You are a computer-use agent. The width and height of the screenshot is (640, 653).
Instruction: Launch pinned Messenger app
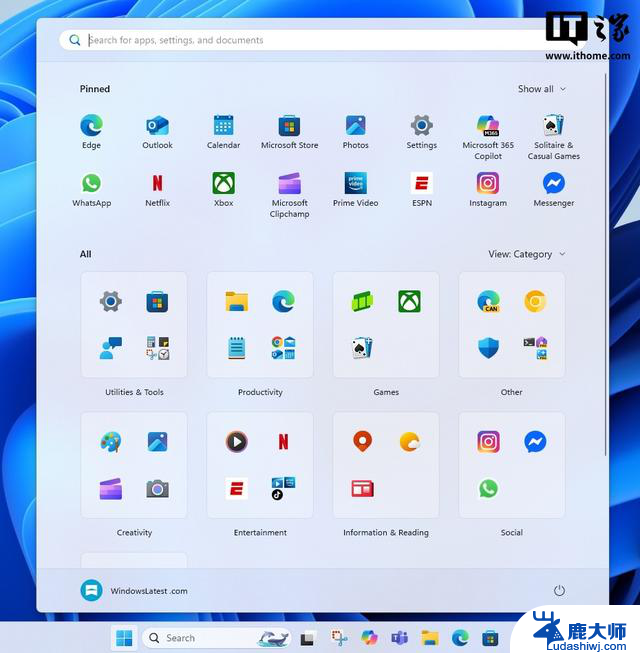click(x=553, y=189)
